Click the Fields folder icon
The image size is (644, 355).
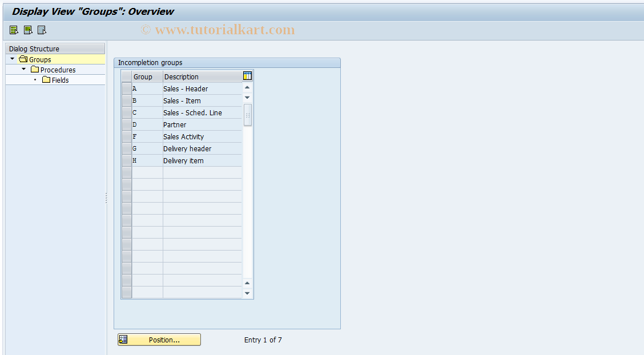click(x=47, y=79)
